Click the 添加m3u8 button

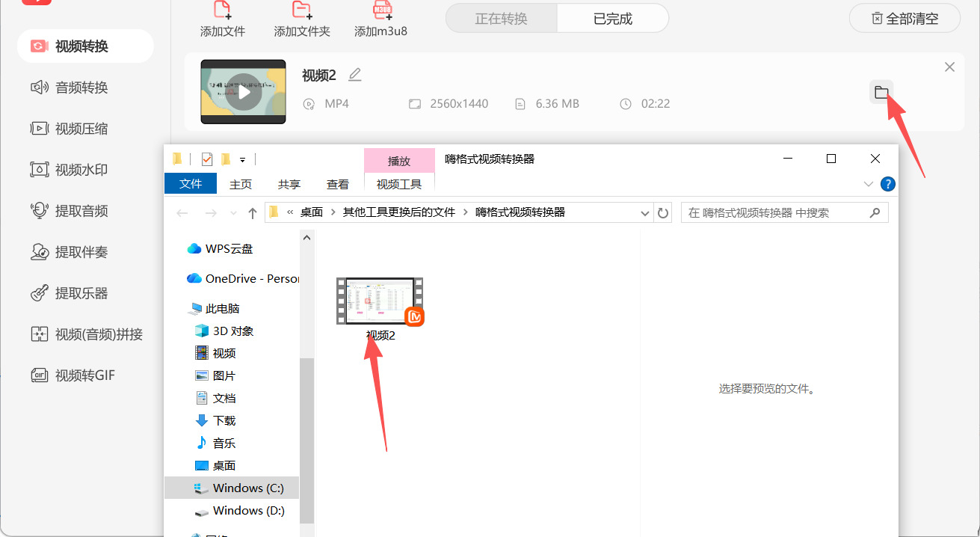tap(381, 20)
